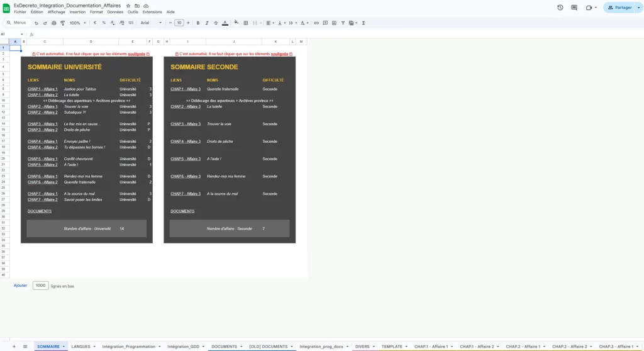Open the Édition menu
Image resolution: width=644 pixels, height=351 pixels.
pyautogui.click(x=37, y=12)
